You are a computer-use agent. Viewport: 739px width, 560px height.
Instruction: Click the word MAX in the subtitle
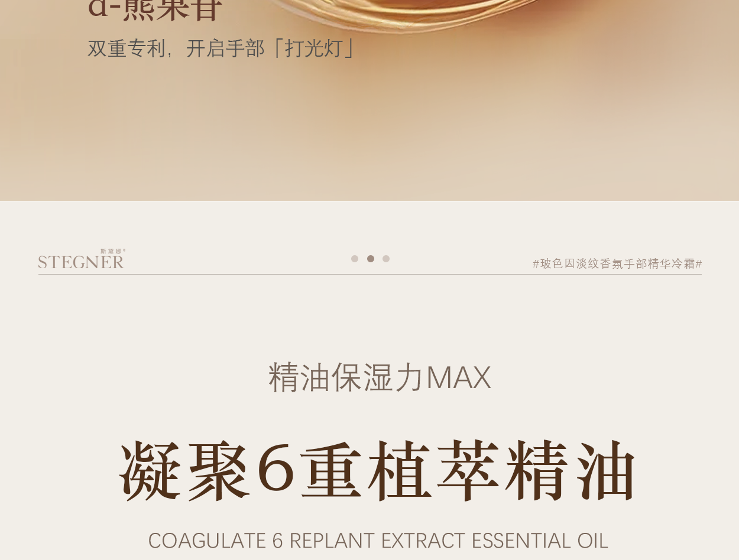click(459, 378)
